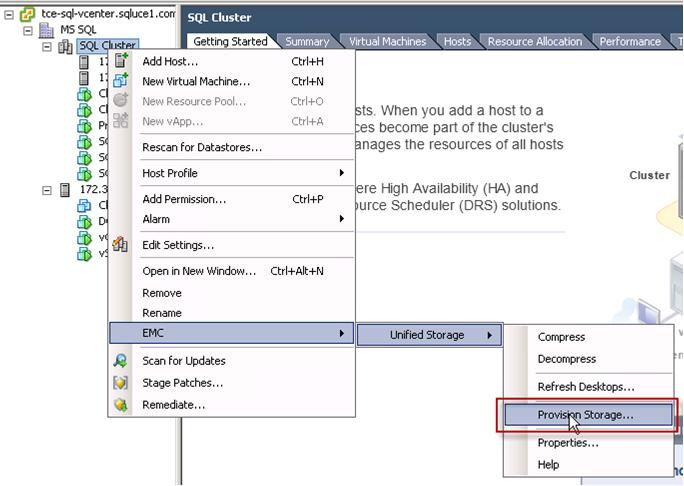Click the New Virtual Machine icon in menu

[x=121, y=80]
